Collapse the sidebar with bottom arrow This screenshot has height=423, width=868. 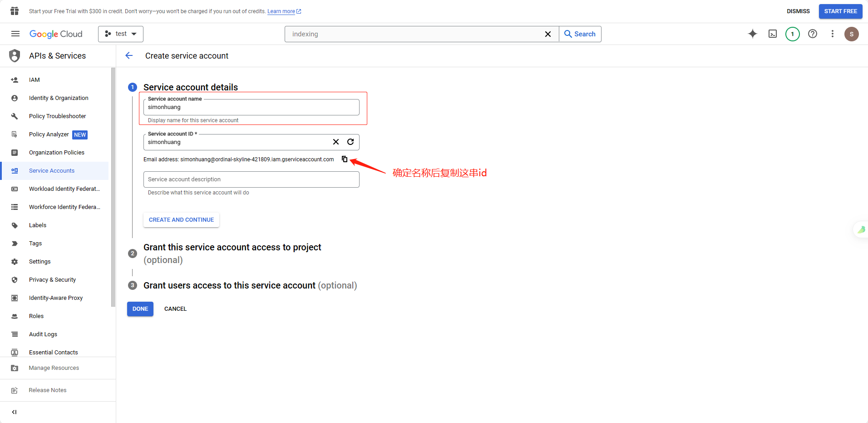click(15, 412)
